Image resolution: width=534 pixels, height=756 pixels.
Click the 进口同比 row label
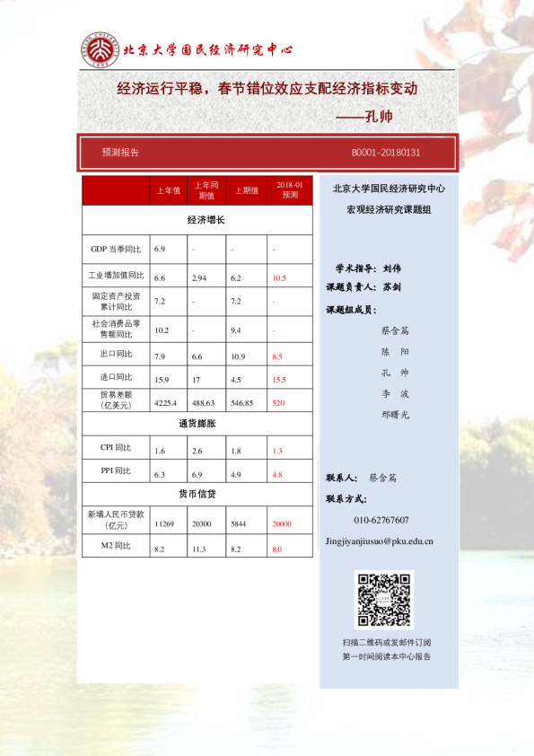[116, 377]
